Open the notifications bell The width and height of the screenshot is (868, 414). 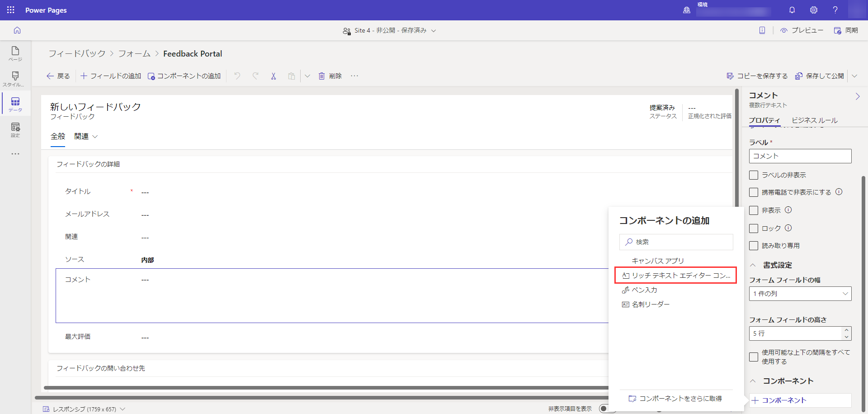pyautogui.click(x=792, y=10)
